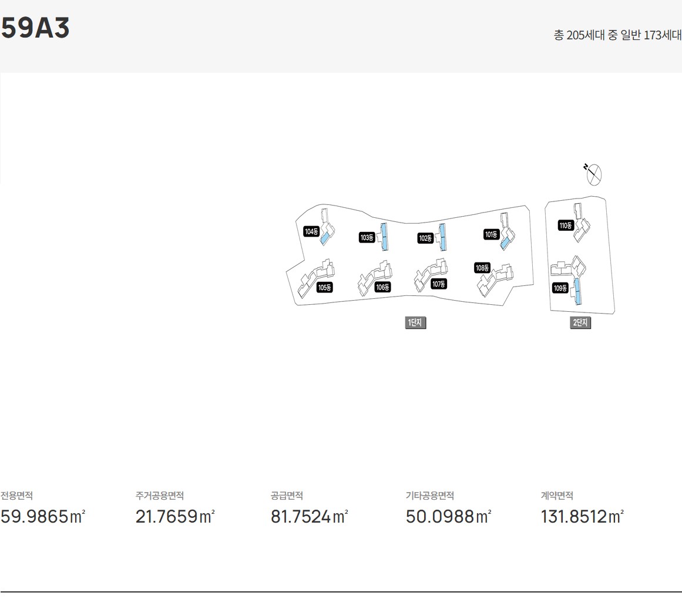Click the 계약면적 131.8512㎡ value
This screenshot has height=616, width=682.
coord(582,516)
